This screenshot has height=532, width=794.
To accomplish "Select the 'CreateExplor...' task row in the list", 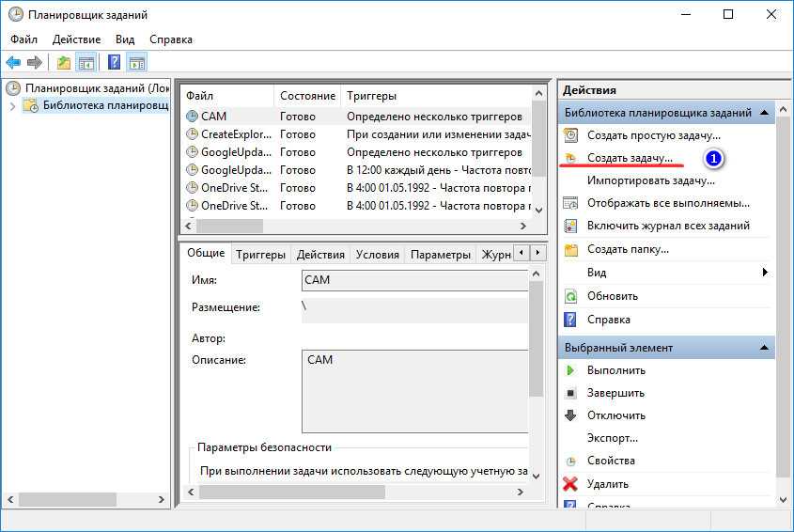I will (x=234, y=134).
